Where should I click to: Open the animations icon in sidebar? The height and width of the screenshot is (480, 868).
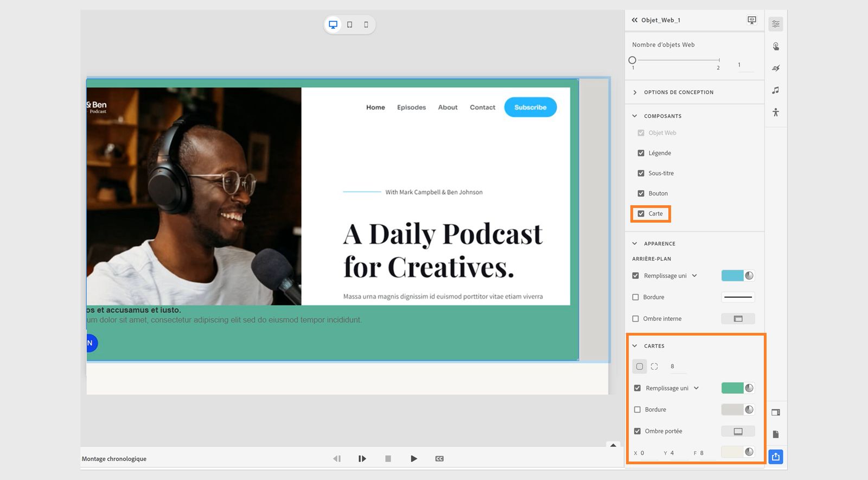(x=776, y=68)
